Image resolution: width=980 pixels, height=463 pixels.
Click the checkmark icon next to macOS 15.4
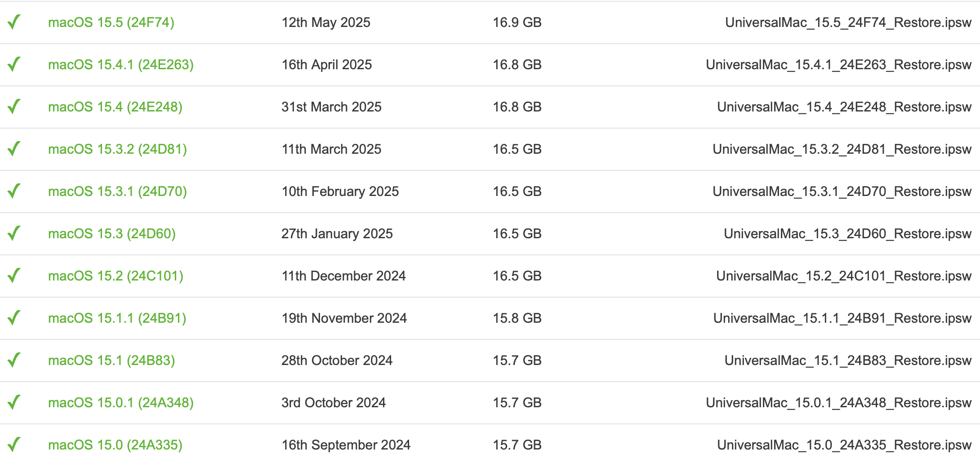point(14,107)
